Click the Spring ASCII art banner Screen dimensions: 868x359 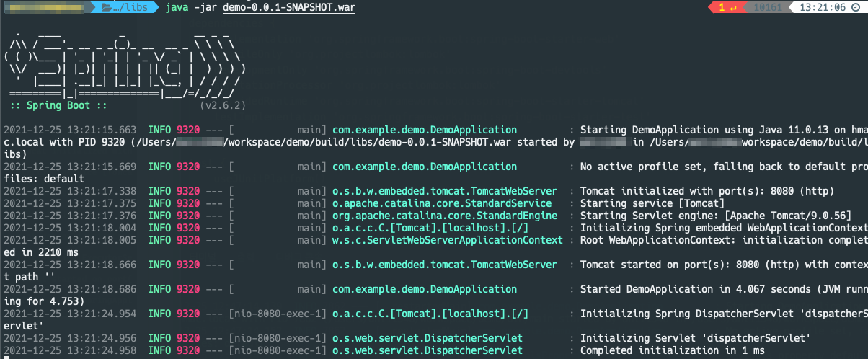[x=125, y=63]
